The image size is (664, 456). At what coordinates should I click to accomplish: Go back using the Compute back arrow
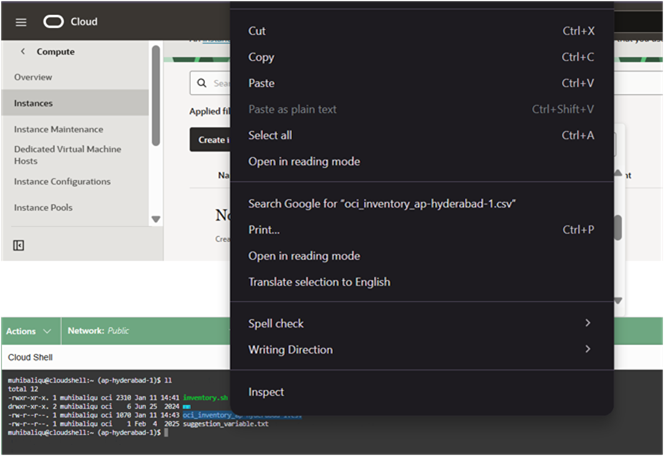(x=23, y=51)
